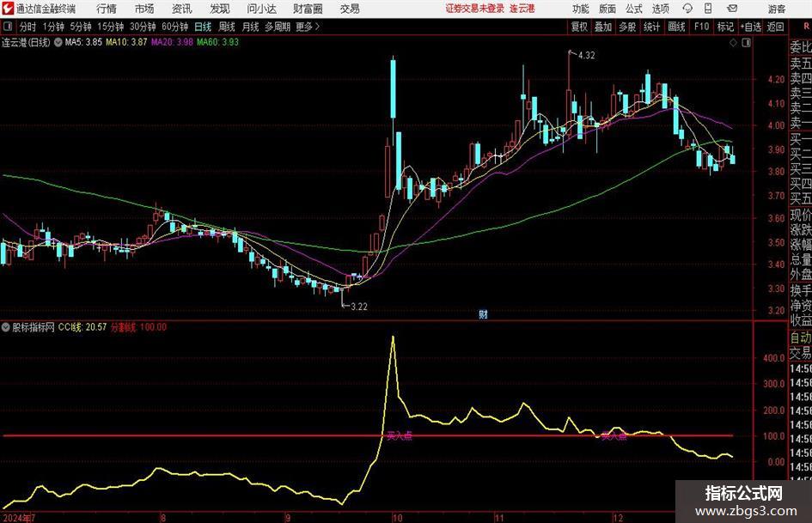The width and height of the screenshot is (812, 523).
Task: Click the 财 marker on the price chart
Action: click(x=483, y=313)
